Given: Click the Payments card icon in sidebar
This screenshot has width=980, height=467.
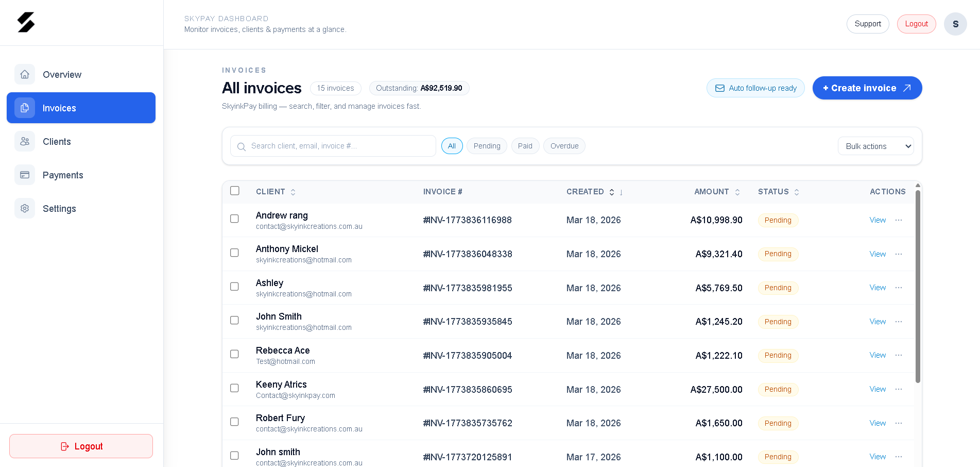Looking at the screenshot, I should [25, 175].
